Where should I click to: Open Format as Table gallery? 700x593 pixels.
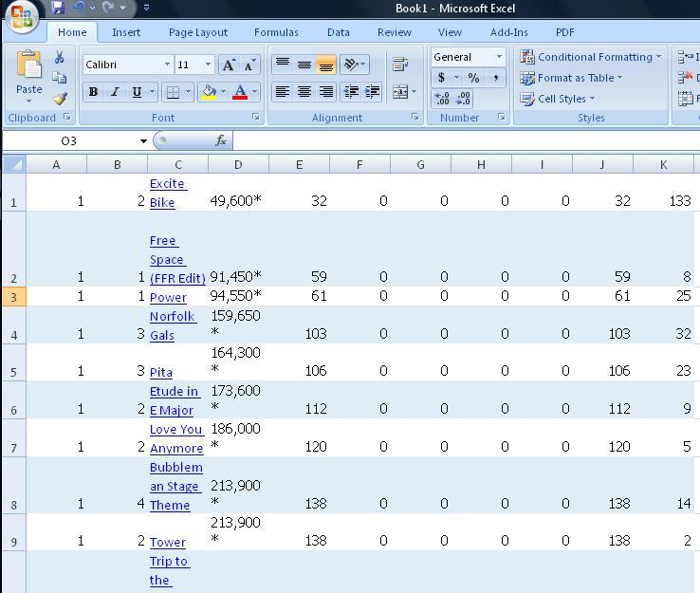coord(571,78)
